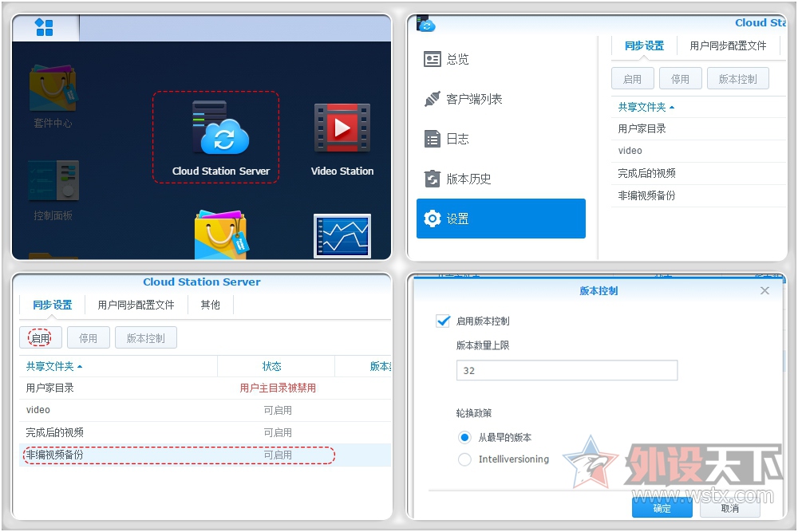The width and height of the screenshot is (798, 532).
Task: Select 从最早的版本 radio option
Action: [464, 437]
